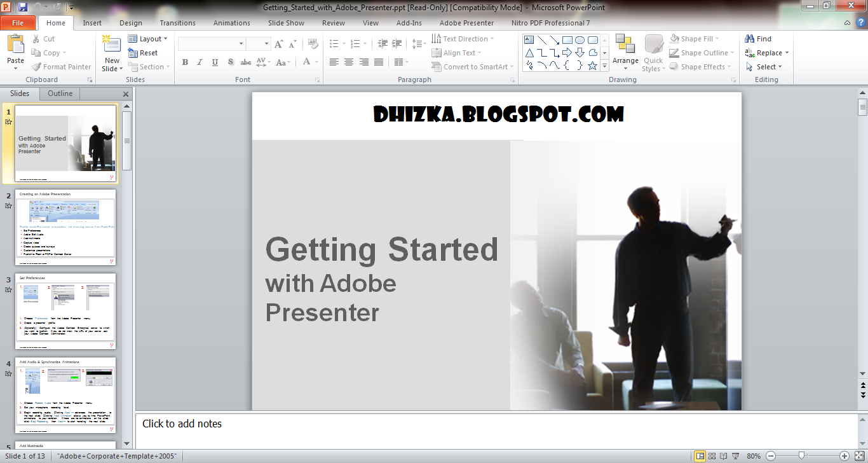This screenshot has height=463, width=868.
Task: Open the File tab
Action: [x=18, y=23]
